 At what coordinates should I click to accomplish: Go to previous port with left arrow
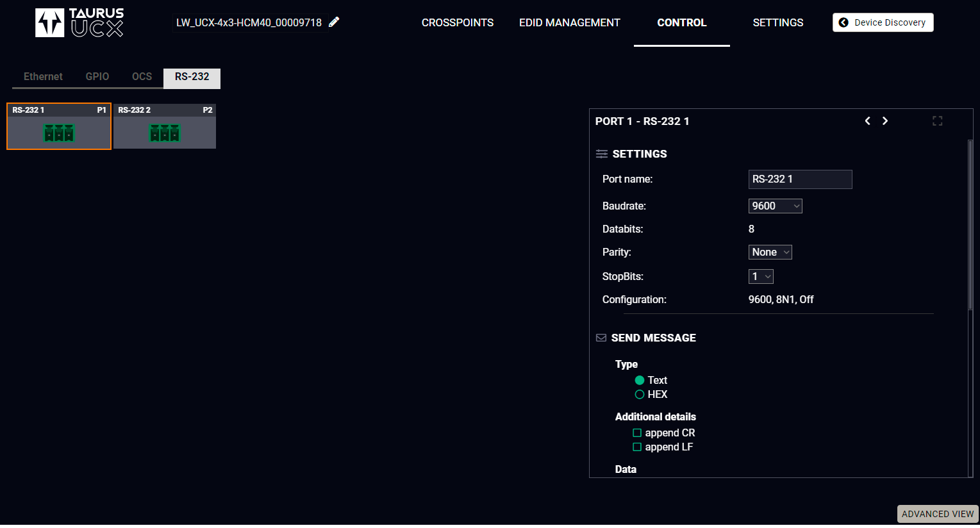coord(867,121)
